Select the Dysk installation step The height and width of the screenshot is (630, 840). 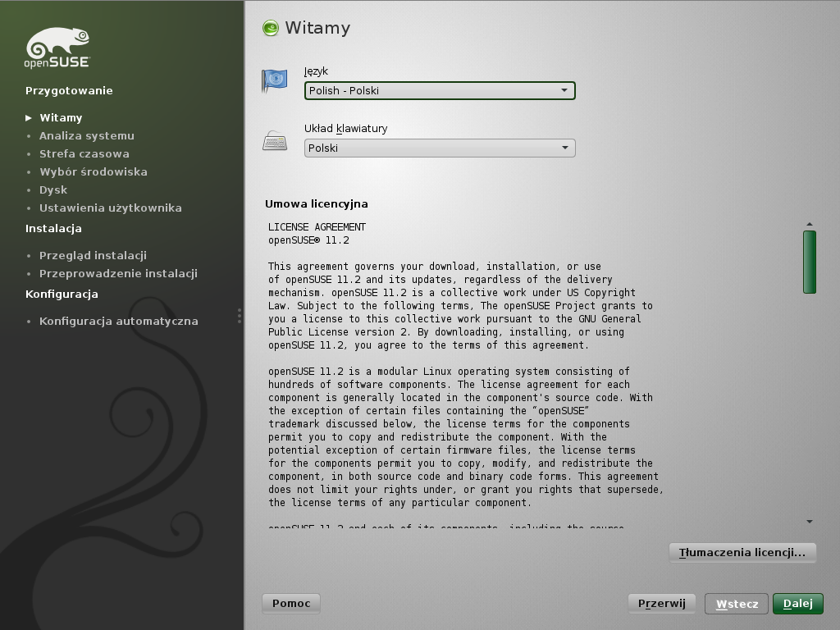pyautogui.click(x=53, y=190)
